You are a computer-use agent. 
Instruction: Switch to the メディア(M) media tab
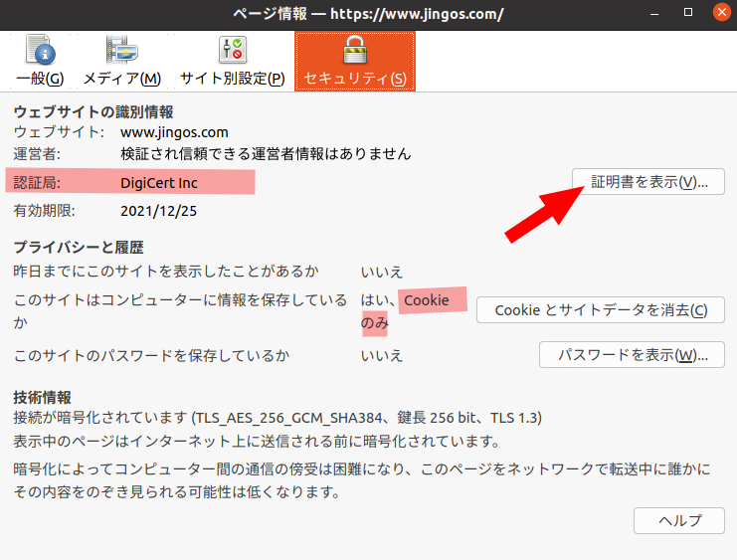(121, 61)
